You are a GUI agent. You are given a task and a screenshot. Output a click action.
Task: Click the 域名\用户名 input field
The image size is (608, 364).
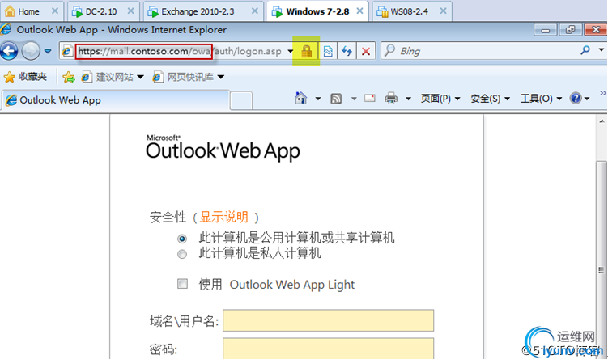point(328,320)
